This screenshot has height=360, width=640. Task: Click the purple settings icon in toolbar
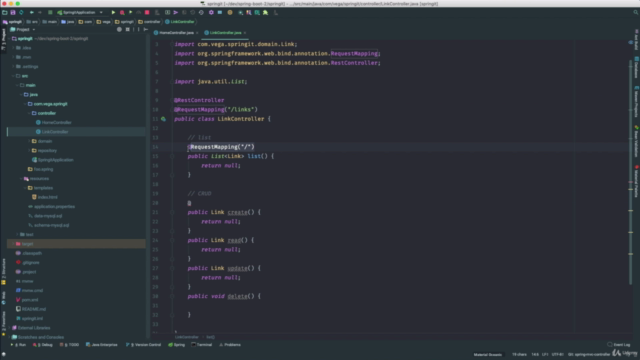point(211,13)
